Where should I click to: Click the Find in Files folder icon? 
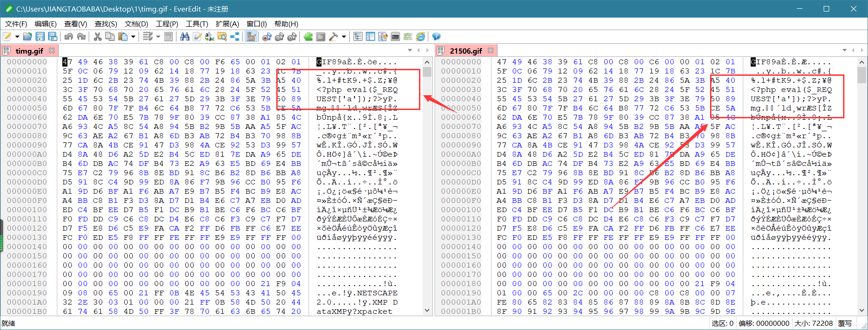(x=222, y=37)
